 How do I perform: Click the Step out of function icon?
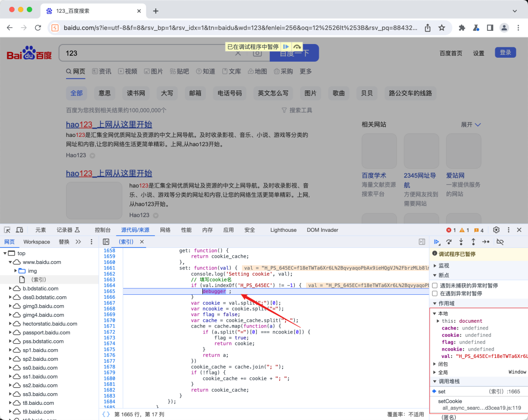[473, 242]
